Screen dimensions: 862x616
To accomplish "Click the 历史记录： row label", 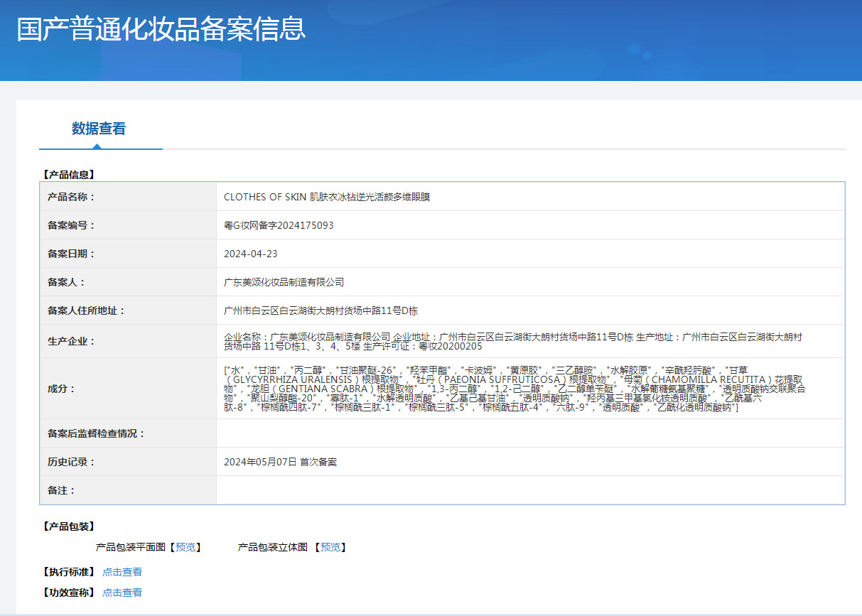I will [71, 462].
